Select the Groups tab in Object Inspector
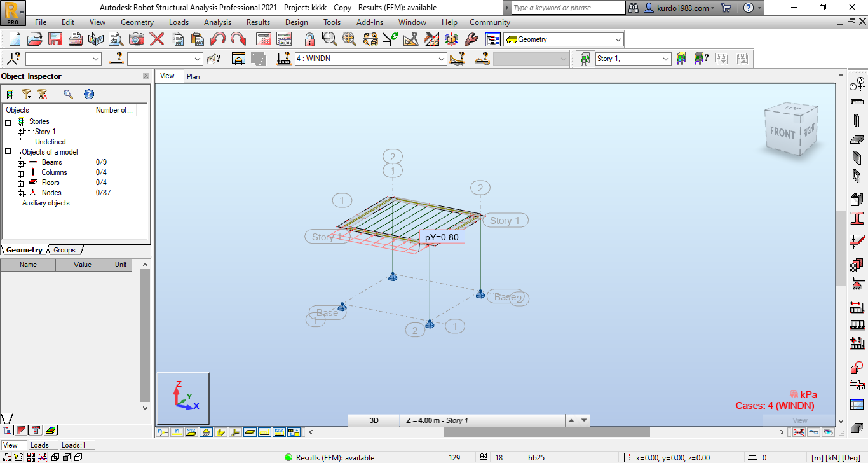868x463 pixels. click(64, 249)
